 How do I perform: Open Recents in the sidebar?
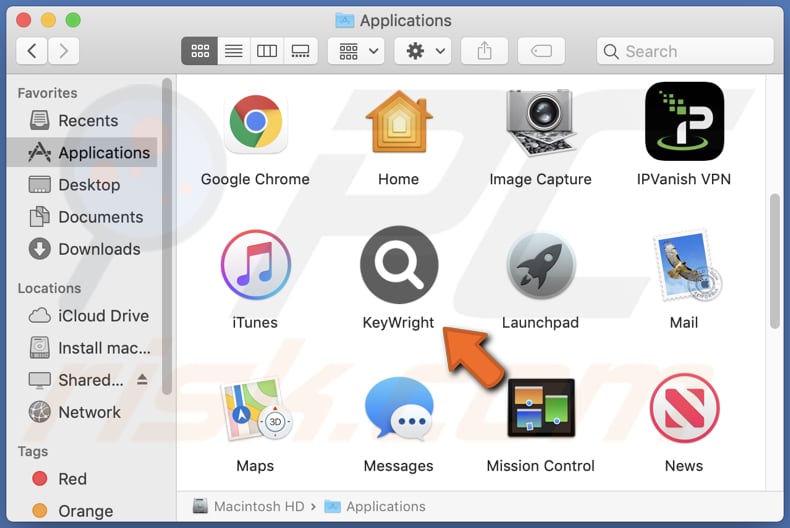(x=83, y=120)
